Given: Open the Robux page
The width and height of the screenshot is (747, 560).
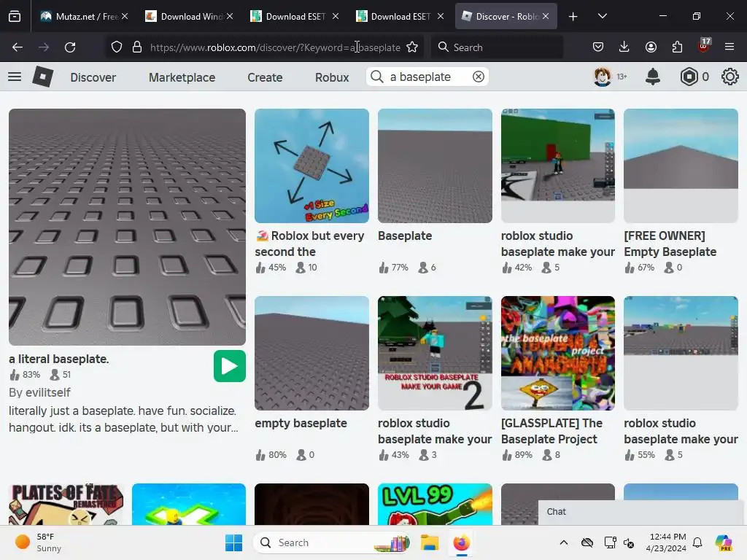Looking at the screenshot, I should pyautogui.click(x=332, y=77).
